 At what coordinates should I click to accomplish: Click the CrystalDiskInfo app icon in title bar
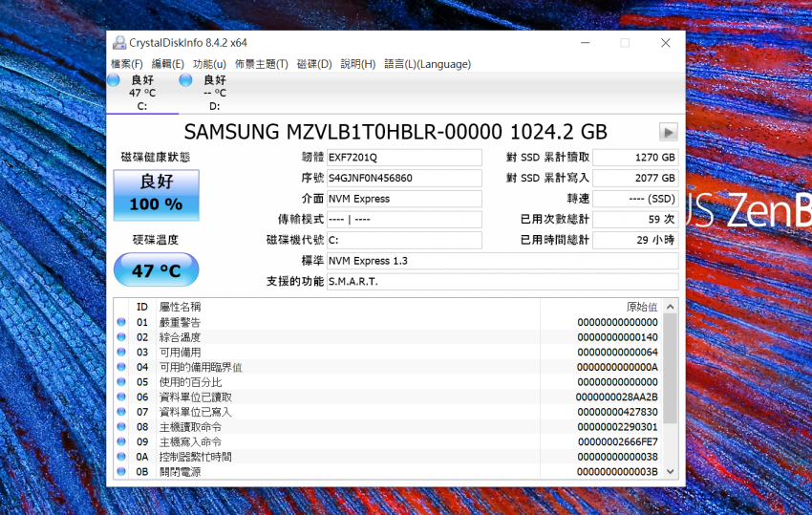119,43
